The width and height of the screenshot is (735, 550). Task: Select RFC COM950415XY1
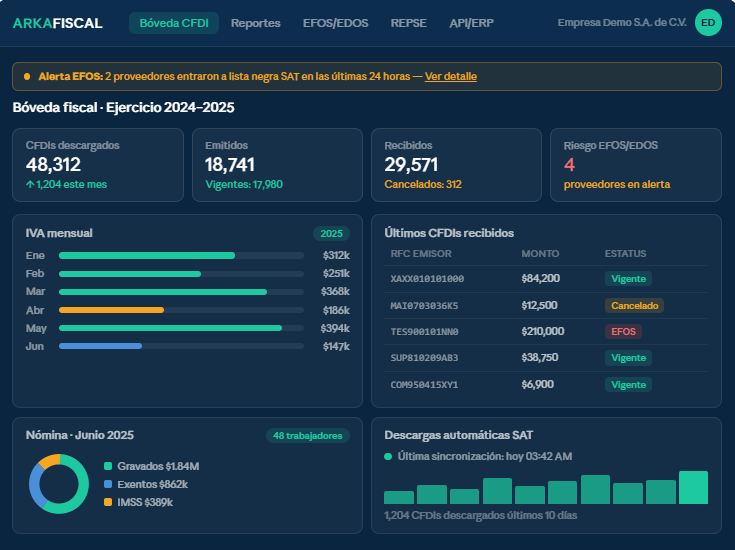click(424, 385)
